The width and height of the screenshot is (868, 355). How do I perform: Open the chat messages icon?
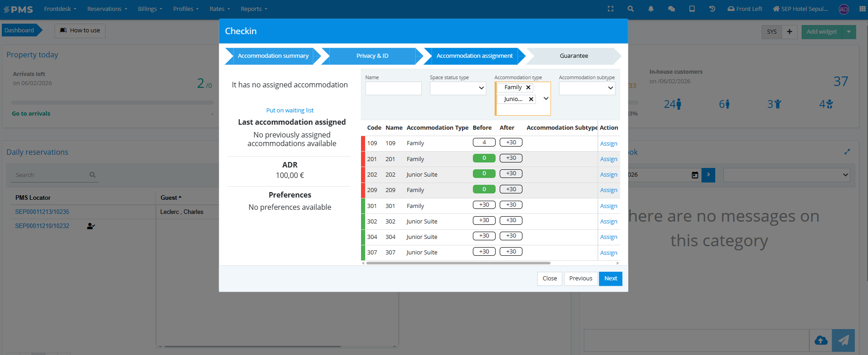(671, 9)
